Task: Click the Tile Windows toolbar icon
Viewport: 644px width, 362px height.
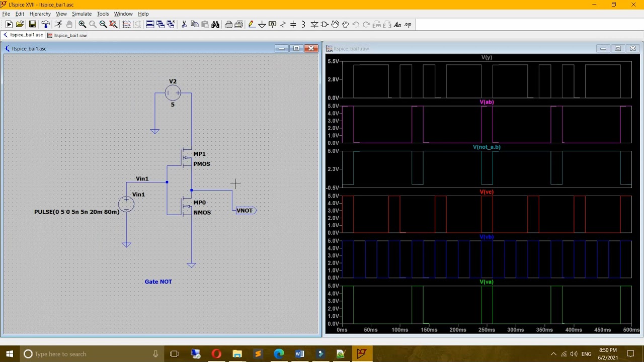Action: point(149,25)
